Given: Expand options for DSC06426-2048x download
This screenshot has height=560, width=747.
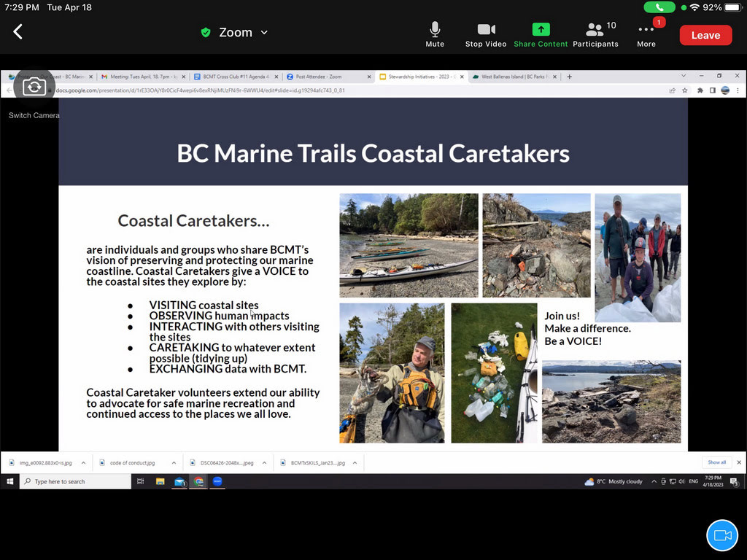Looking at the screenshot, I should [264, 463].
